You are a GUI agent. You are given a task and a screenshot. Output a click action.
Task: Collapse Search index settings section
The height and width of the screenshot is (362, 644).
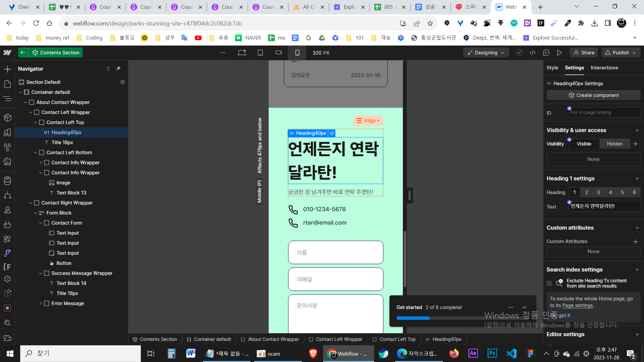pos(637,270)
